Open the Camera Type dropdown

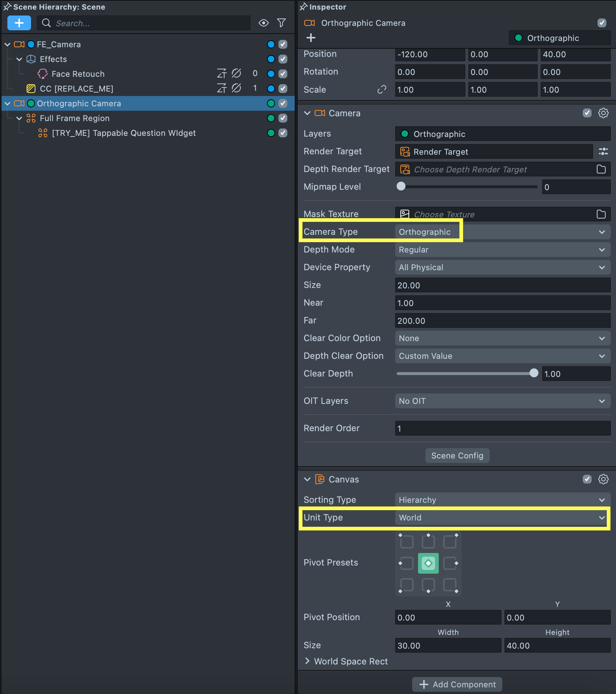tap(502, 232)
